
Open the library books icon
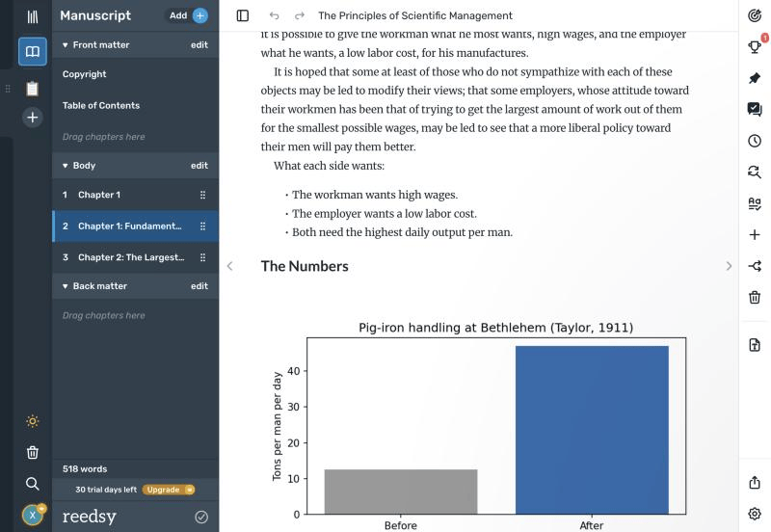33,16
